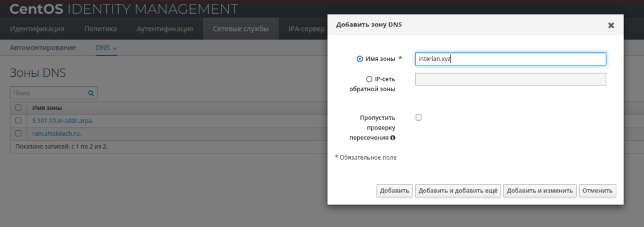Screen dimensions: 644x227
Task: Click the CentOS Identity Management logo
Action: click(124, 9)
